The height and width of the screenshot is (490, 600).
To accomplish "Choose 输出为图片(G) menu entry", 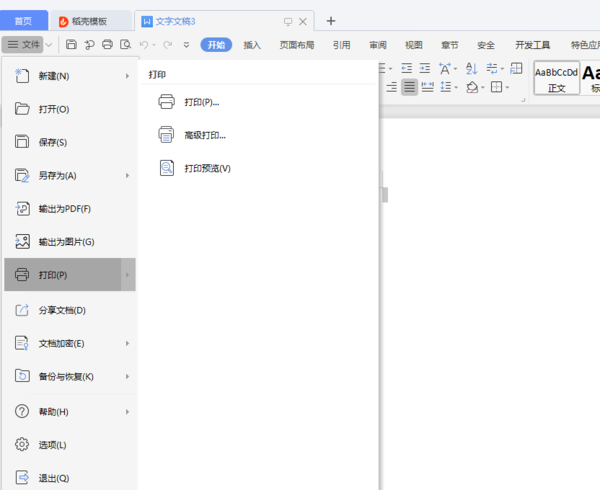I will click(69, 242).
